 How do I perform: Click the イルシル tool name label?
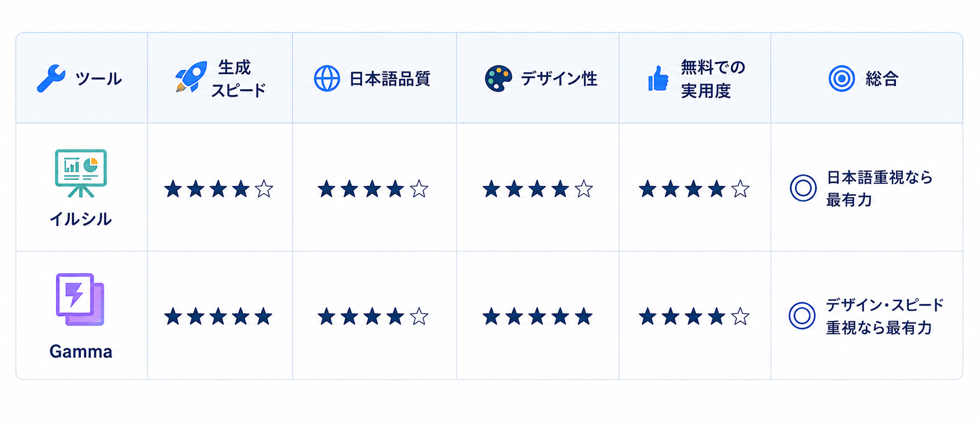tap(80, 219)
